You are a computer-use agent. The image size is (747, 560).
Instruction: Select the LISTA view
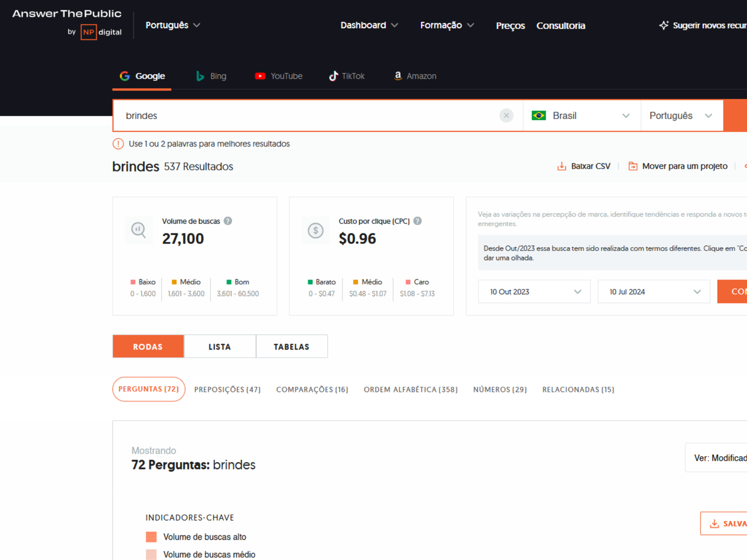tap(220, 346)
